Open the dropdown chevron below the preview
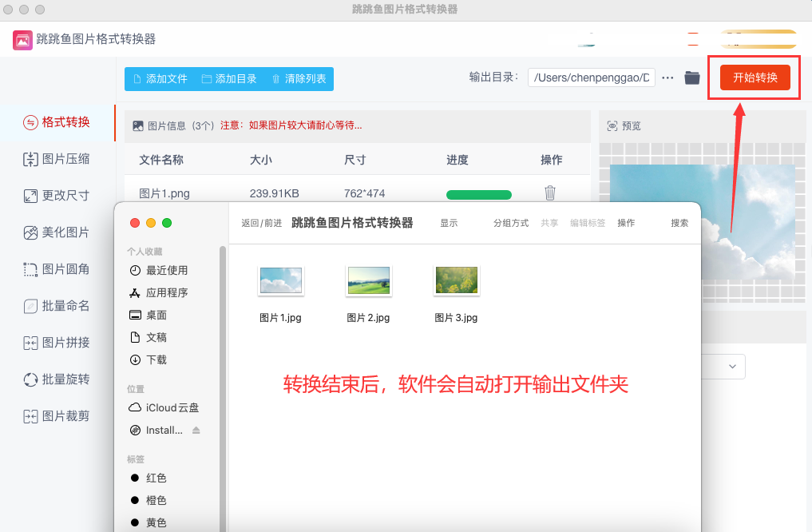 pyautogui.click(x=732, y=366)
